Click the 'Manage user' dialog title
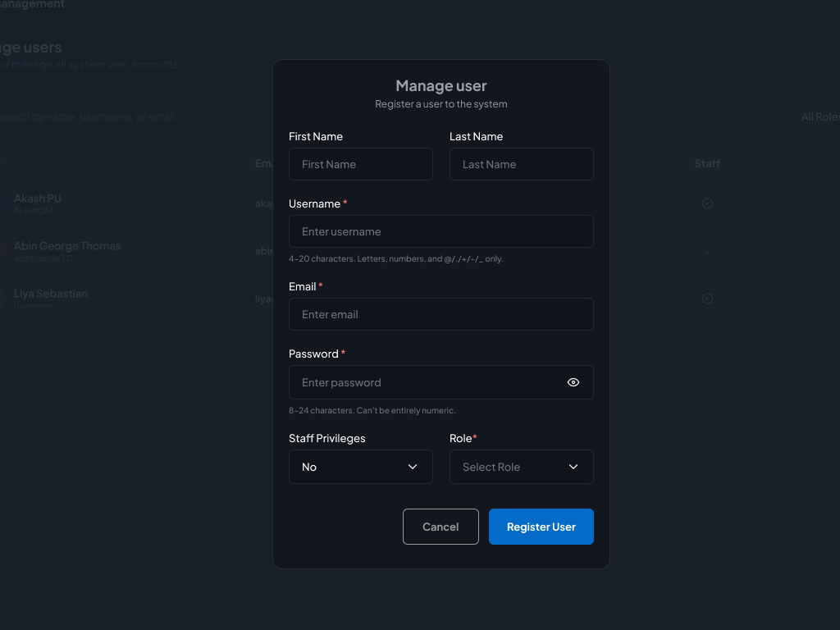Screen dimensions: 840x630 (441, 85)
